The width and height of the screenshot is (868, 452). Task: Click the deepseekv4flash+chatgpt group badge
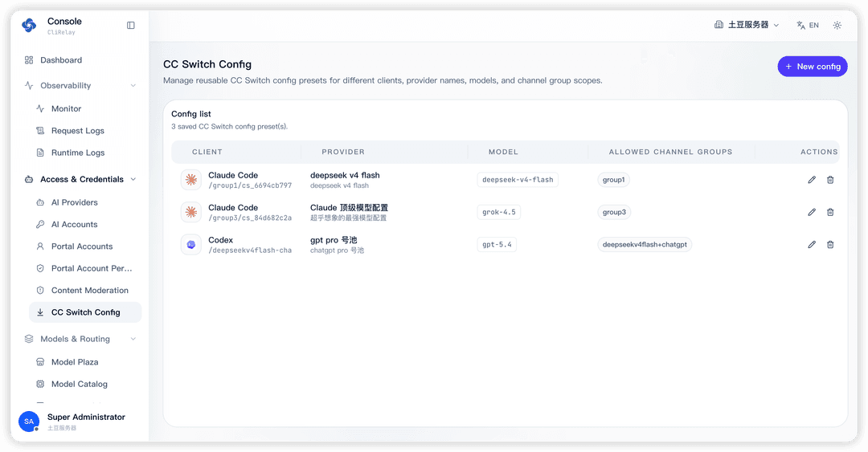645,245
